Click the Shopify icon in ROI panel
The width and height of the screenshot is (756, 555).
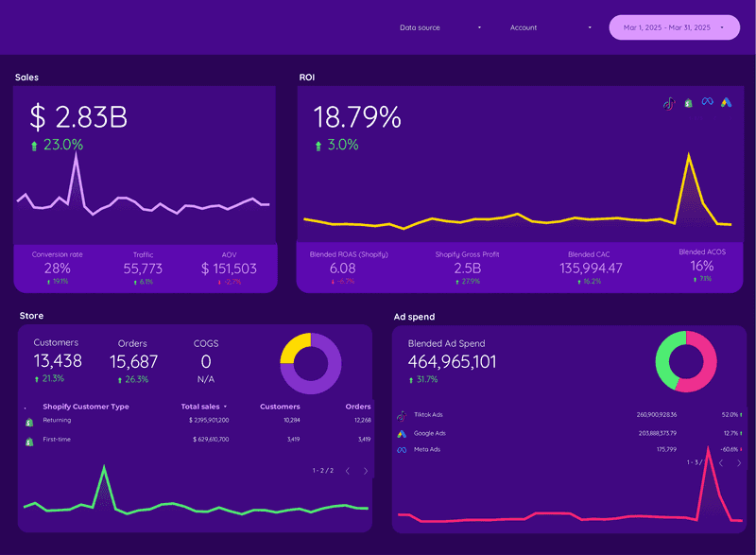(x=688, y=102)
